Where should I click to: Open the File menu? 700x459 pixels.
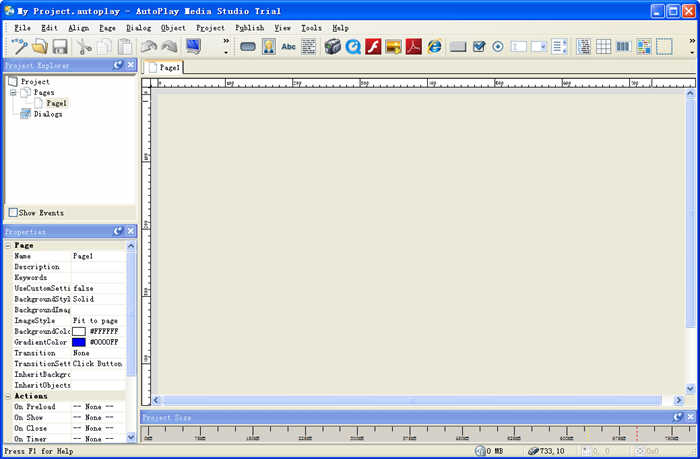click(x=22, y=28)
